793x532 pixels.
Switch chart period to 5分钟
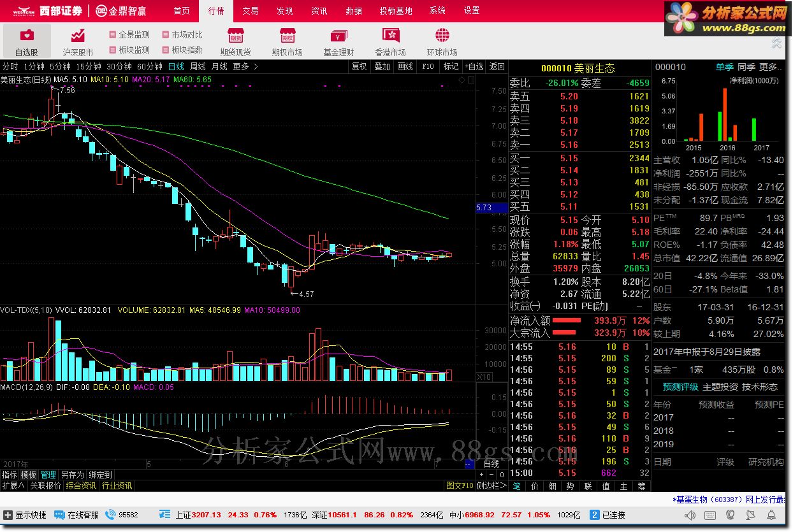[x=60, y=66]
